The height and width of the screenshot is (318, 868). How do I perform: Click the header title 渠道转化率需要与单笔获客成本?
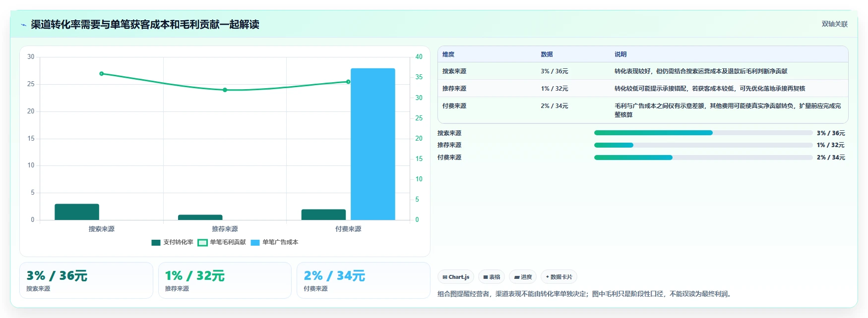point(145,25)
